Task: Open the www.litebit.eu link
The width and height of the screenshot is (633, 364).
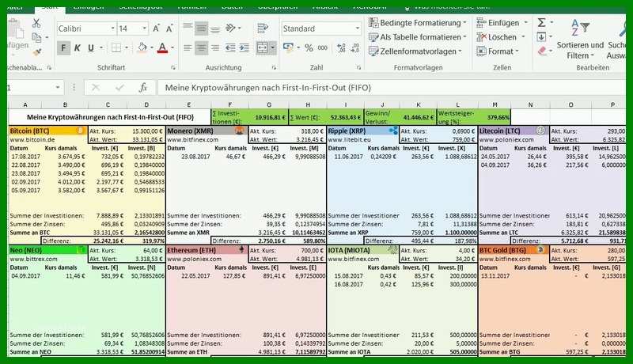Action: pyautogui.click(x=349, y=139)
